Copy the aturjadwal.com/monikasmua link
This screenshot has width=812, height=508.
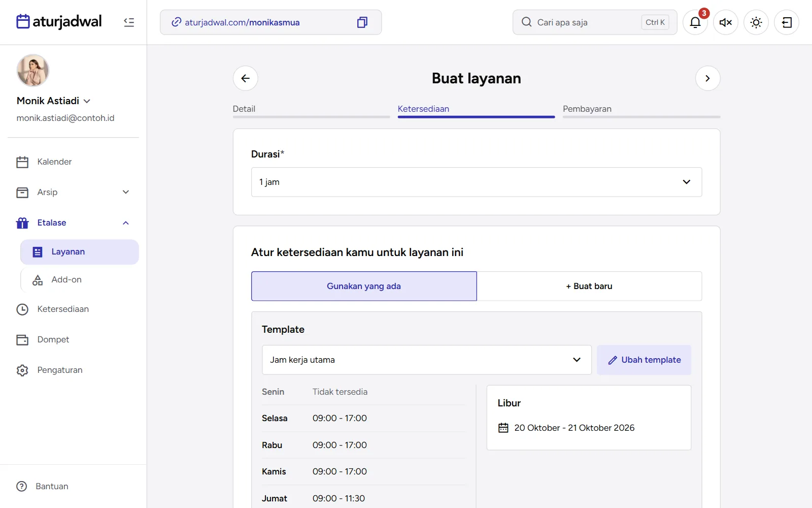coord(362,22)
